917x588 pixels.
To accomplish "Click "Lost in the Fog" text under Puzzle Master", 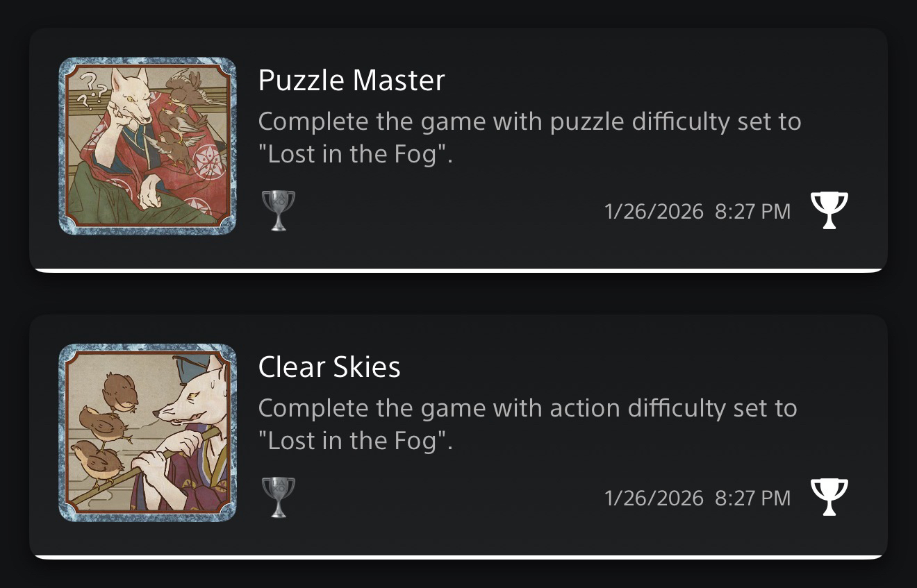I will click(x=355, y=155).
